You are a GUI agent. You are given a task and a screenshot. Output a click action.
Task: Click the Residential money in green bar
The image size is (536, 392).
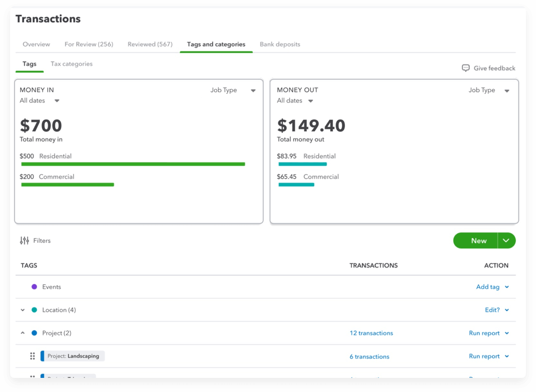tap(133, 164)
